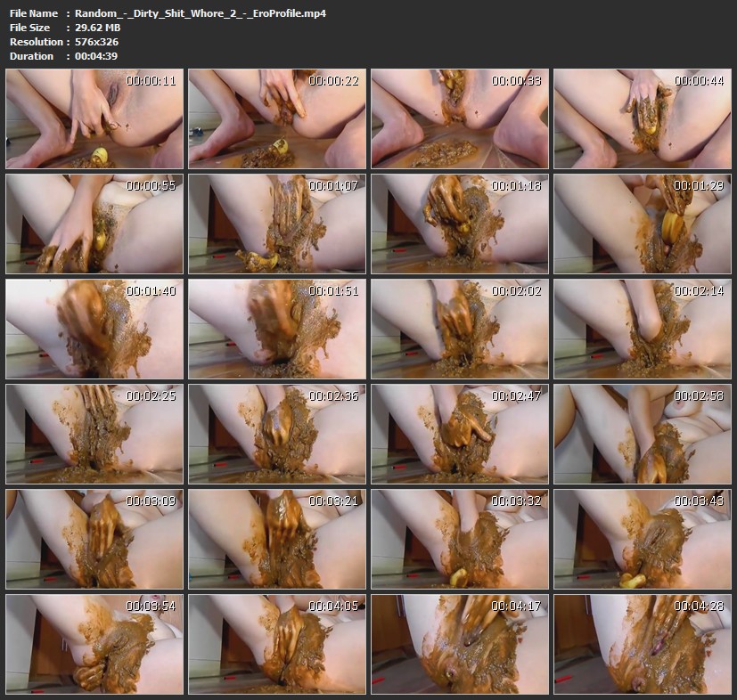This screenshot has width=737, height=700.
Task: Select the 29.62 MB file size value
Action: pos(97,28)
